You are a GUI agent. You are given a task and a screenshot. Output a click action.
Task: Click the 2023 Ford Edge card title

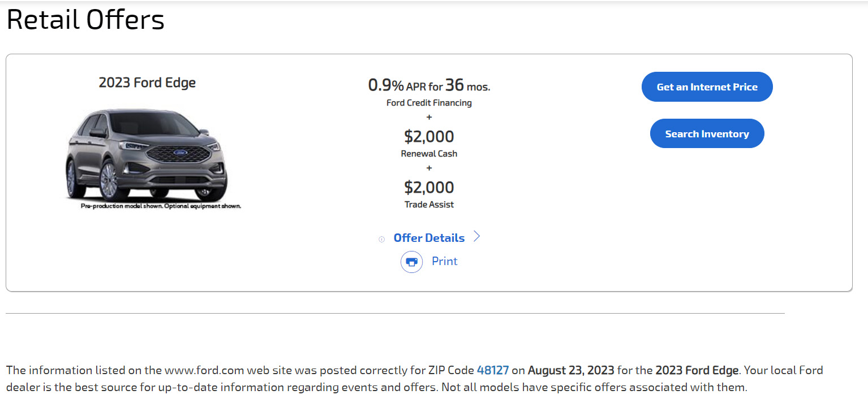pos(147,83)
